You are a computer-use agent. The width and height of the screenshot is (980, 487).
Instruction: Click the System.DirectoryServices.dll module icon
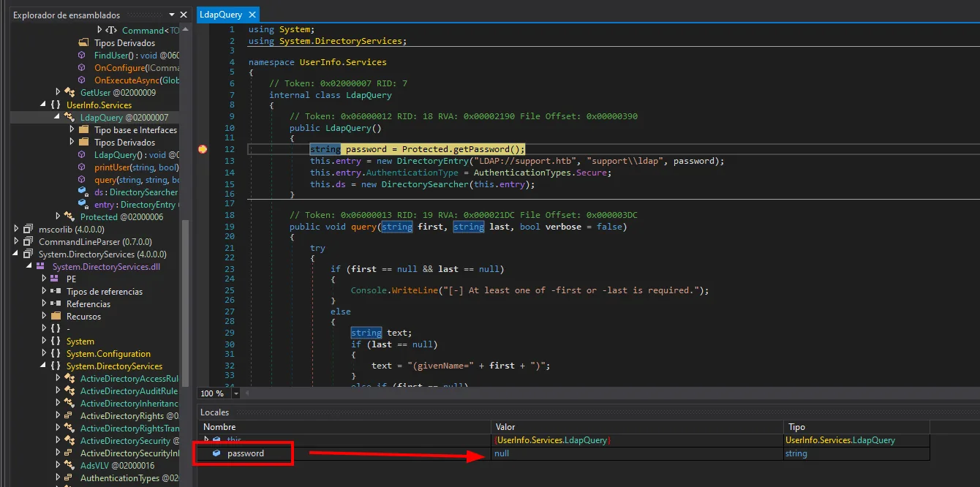[42, 267]
